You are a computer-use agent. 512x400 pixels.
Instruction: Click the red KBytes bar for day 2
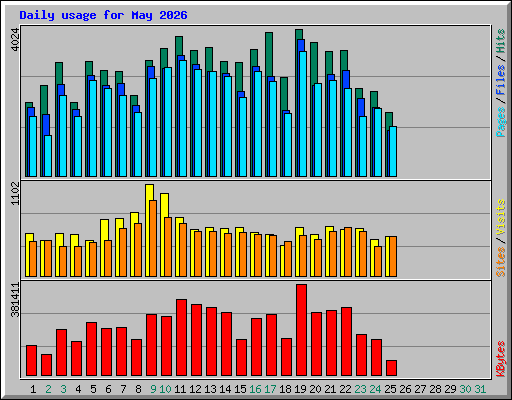click(46, 365)
